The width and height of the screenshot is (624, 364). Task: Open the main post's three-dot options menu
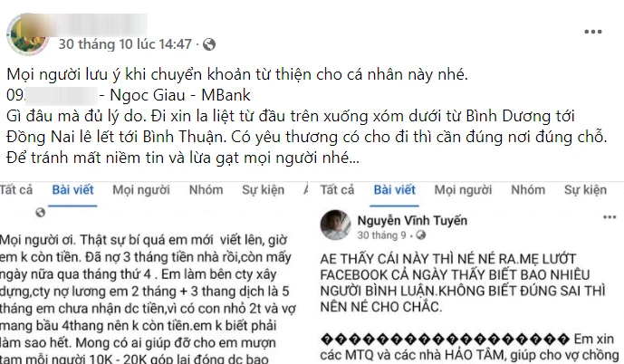click(592, 32)
